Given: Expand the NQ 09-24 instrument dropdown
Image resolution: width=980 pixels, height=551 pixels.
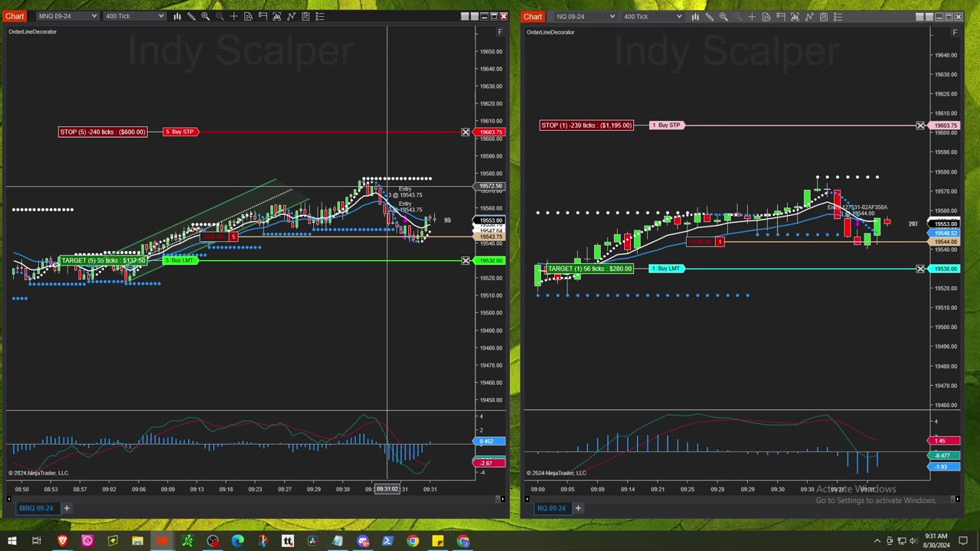Looking at the screenshot, I should (586, 16).
